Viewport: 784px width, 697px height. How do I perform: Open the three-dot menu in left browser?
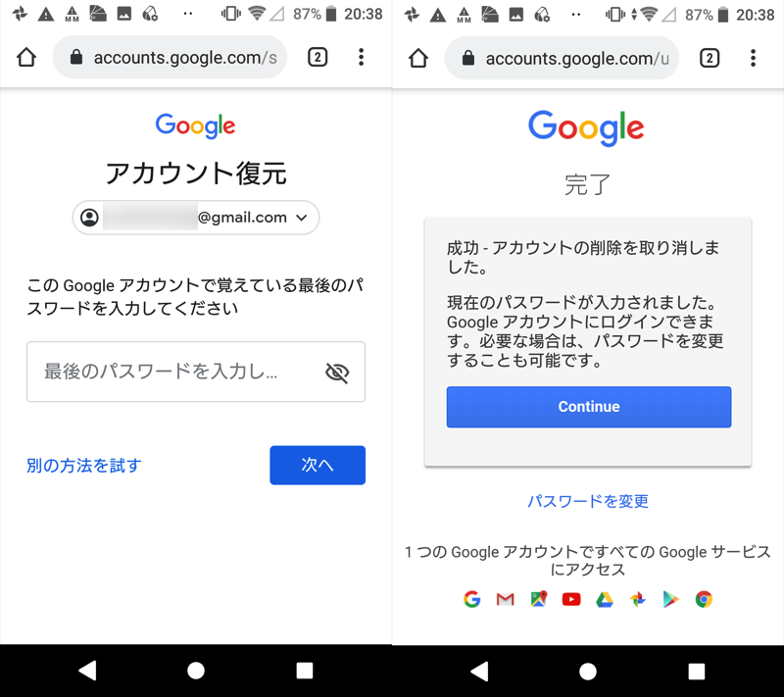point(361,57)
